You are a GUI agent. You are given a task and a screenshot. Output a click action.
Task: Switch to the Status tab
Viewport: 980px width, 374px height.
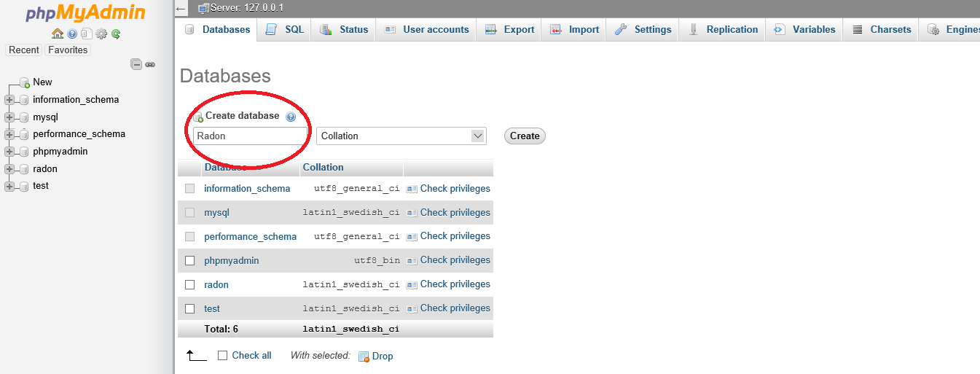tap(345, 30)
